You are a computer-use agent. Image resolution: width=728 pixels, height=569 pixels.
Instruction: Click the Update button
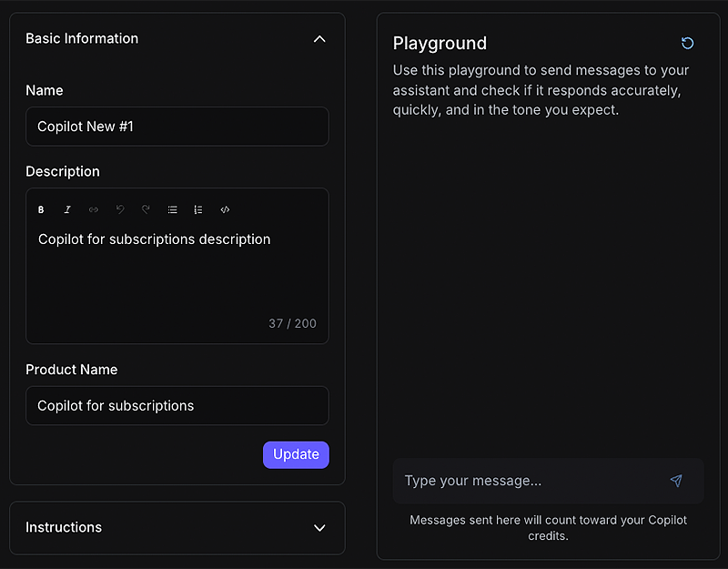[296, 454]
